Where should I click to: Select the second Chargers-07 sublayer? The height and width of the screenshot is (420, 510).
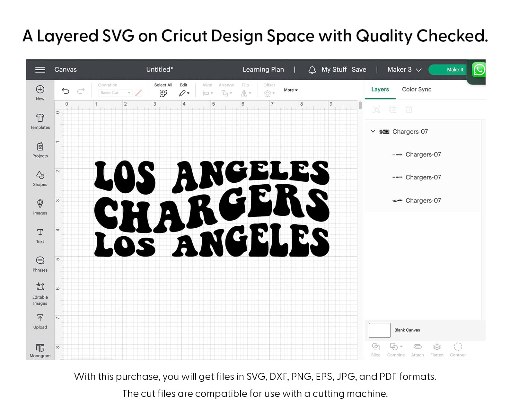pos(423,177)
